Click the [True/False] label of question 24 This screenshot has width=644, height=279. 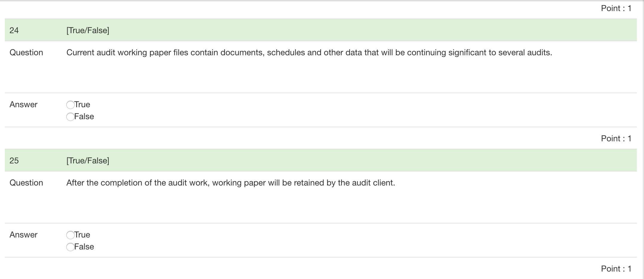[88, 30]
